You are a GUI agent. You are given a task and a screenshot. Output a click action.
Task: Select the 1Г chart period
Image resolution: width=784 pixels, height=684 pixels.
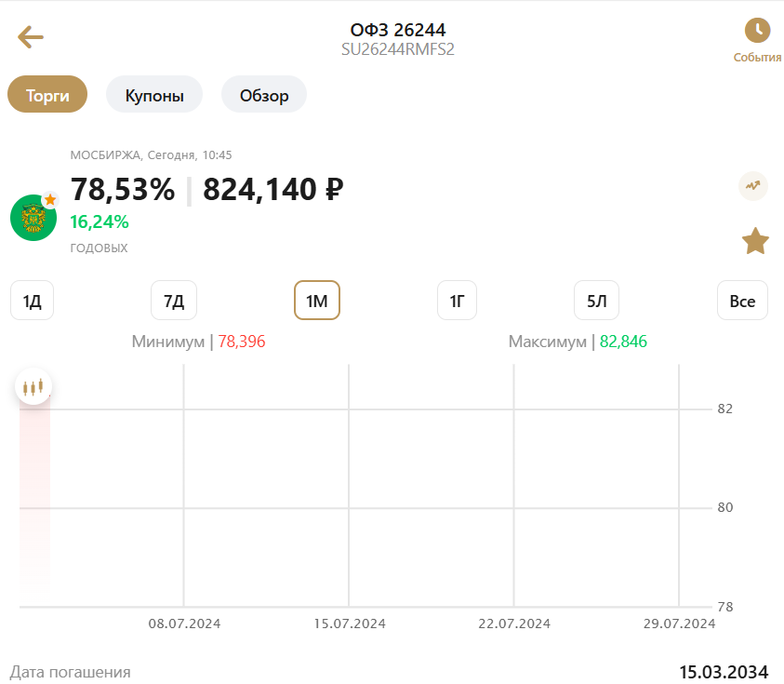point(457,301)
